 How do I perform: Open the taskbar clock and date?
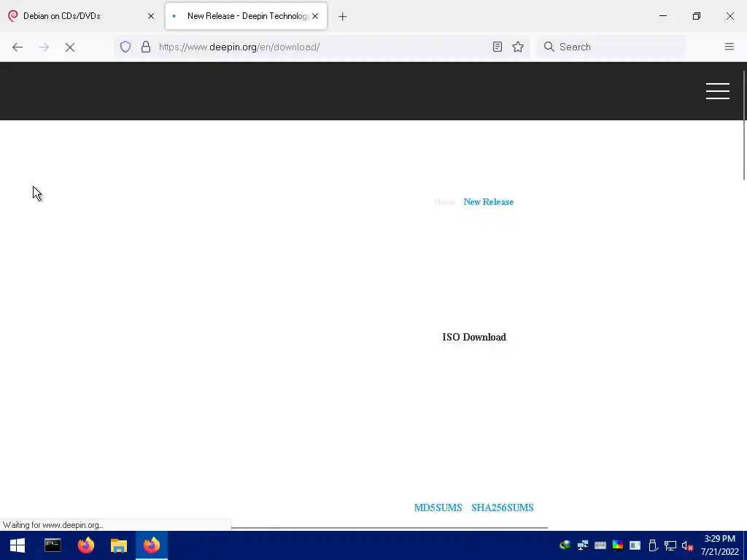point(719,545)
